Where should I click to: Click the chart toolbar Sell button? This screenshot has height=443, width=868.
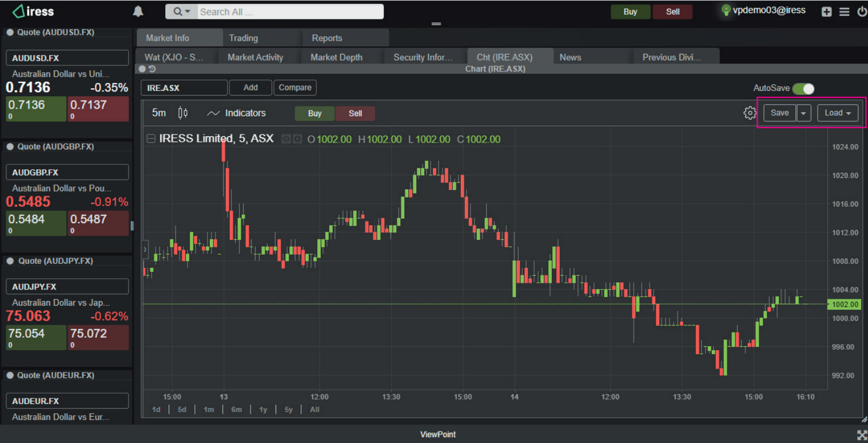355,113
